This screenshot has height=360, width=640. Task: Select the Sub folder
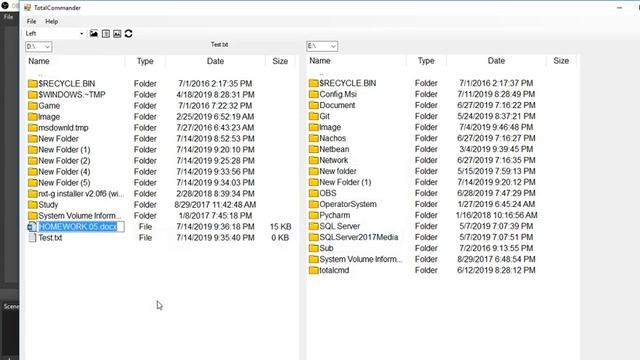[x=321, y=249]
